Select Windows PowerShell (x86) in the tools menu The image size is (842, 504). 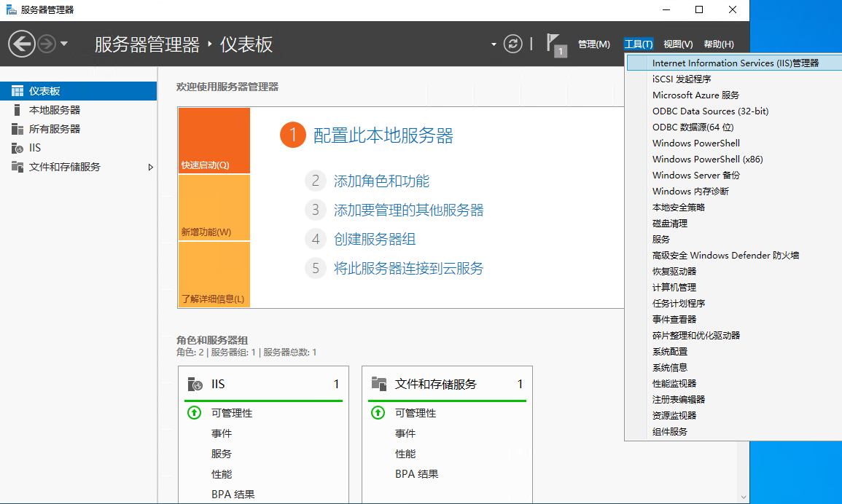(707, 160)
